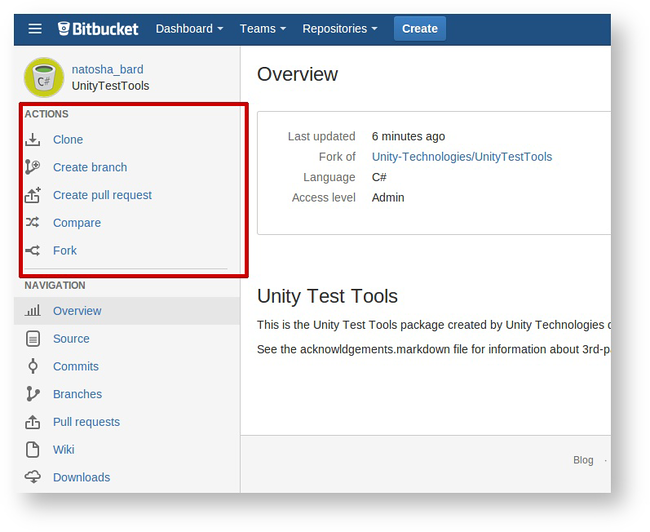The image size is (650, 532).
Task: Expand the Repositories dropdown
Action: (x=339, y=29)
